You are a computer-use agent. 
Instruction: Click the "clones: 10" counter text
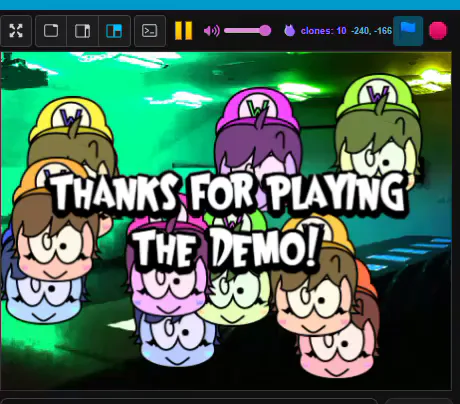323,31
